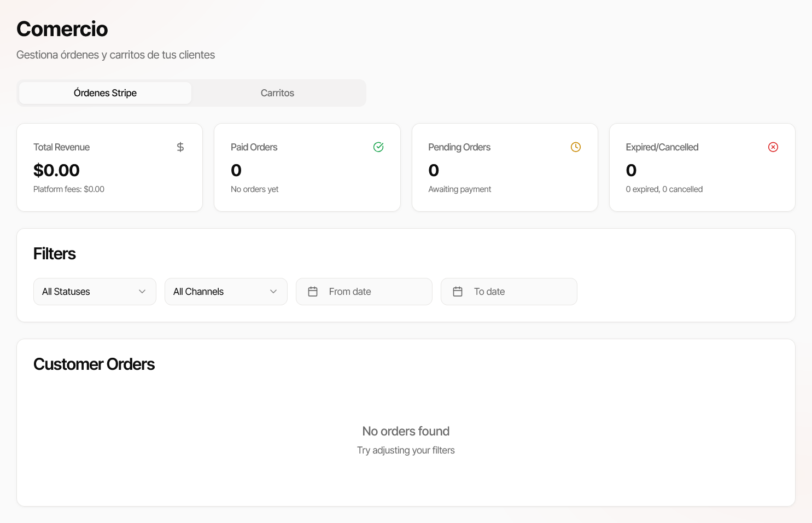Open the Carritos tab
The width and height of the screenshot is (812, 523).
pyautogui.click(x=277, y=93)
